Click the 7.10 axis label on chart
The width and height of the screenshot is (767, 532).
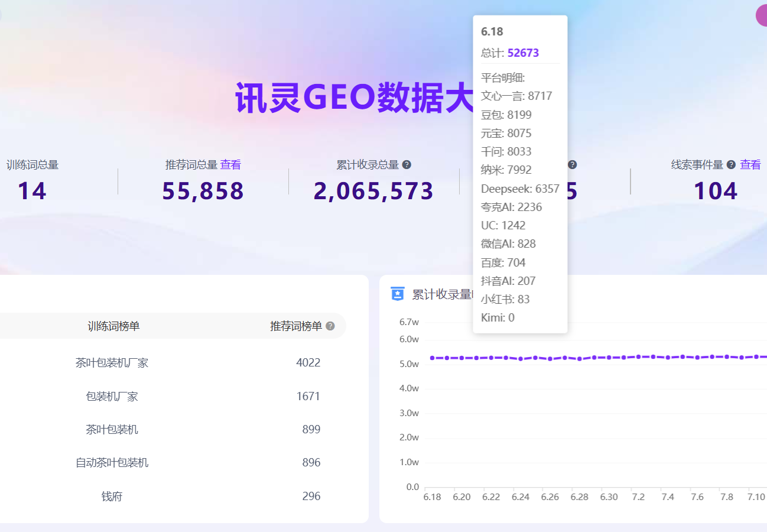click(756, 497)
